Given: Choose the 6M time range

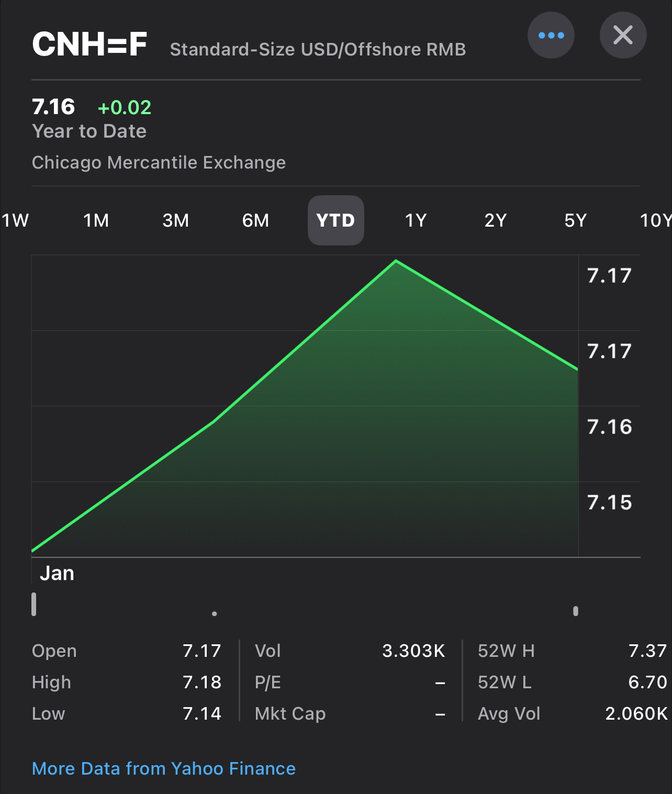Looking at the screenshot, I should (x=255, y=220).
